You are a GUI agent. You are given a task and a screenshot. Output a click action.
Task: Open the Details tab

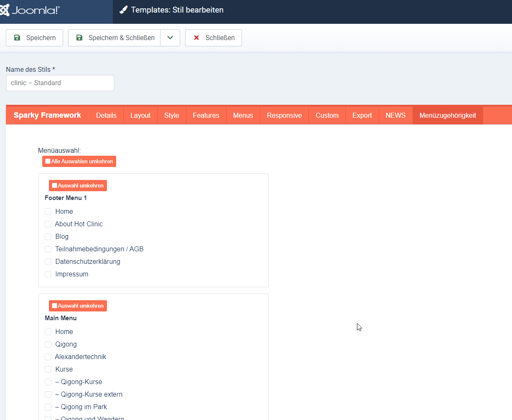point(106,116)
